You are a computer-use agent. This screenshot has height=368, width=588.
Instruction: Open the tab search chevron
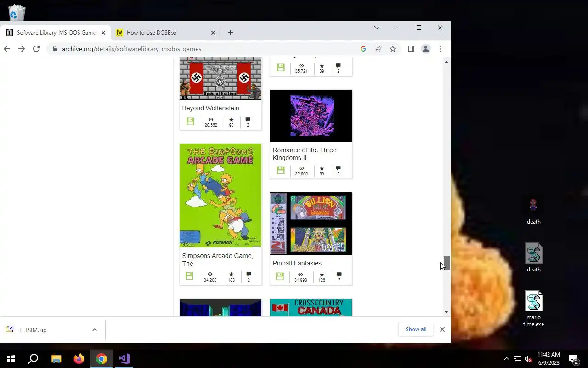click(377, 28)
